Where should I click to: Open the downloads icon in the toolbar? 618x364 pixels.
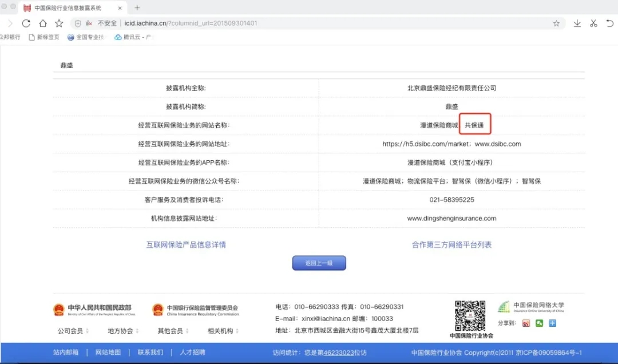(577, 23)
